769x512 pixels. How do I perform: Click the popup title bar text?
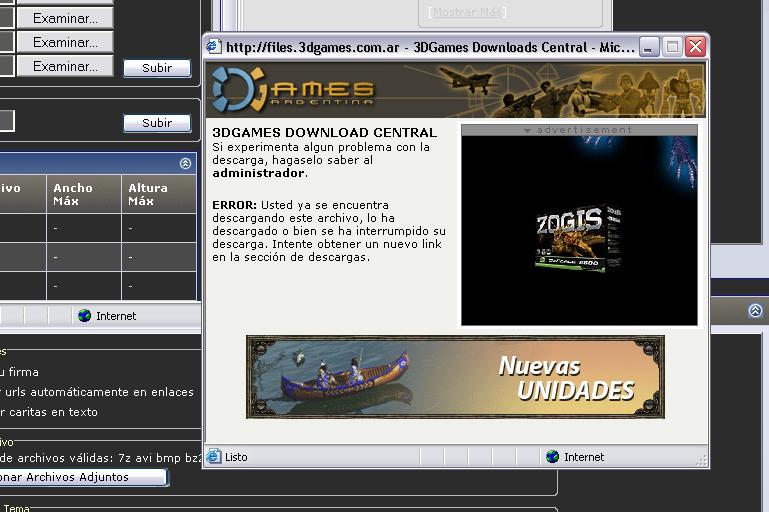(x=430, y=47)
